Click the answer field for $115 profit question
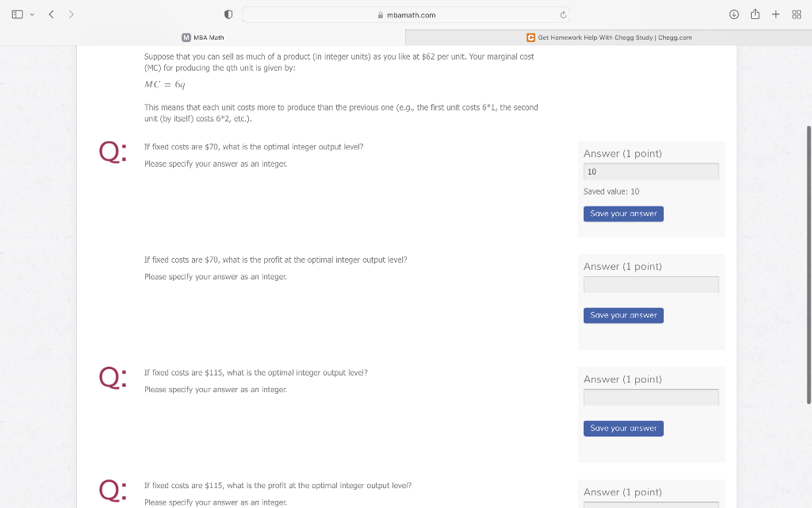Image resolution: width=812 pixels, height=508 pixels. pyautogui.click(x=651, y=505)
